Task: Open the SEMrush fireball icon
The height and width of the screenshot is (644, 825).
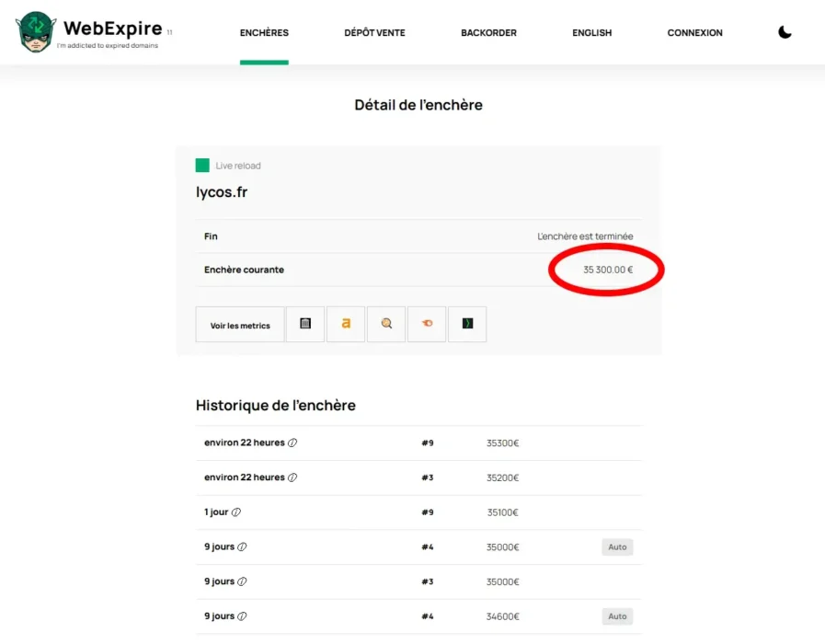Action: tap(427, 324)
